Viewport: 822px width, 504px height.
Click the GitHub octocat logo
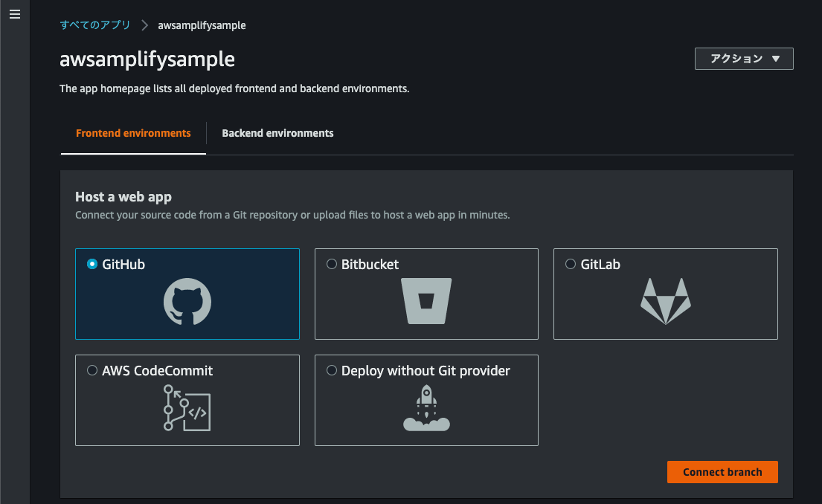[x=187, y=302]
